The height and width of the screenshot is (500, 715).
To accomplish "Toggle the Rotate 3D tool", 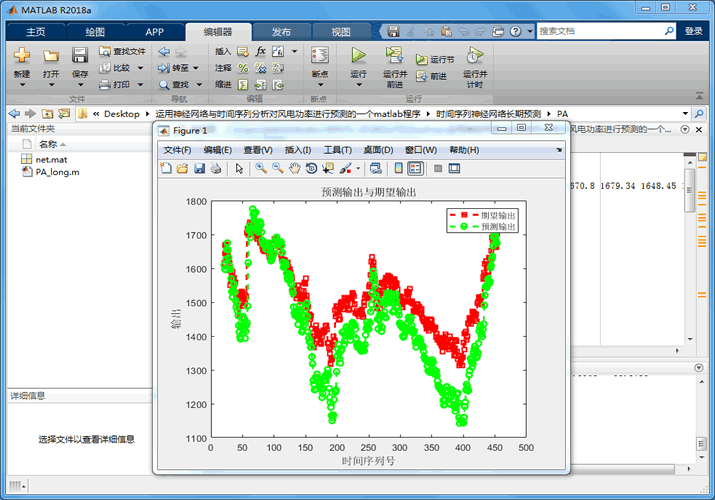I will pyautogui.click(x=311, y=169).
